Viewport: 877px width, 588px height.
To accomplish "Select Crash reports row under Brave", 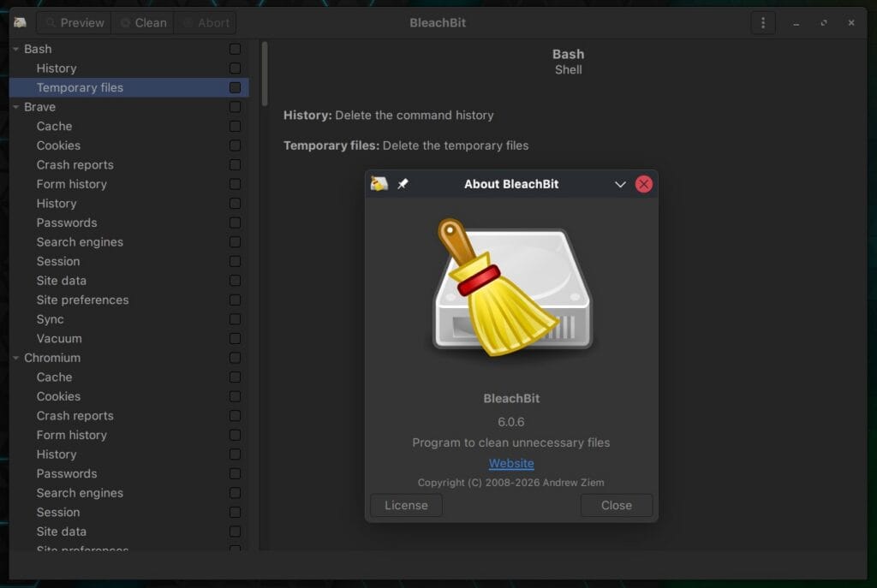I will [129, 165].
